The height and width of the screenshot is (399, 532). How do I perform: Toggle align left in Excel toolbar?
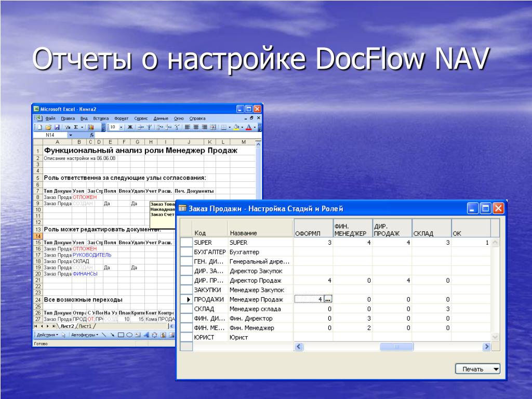tap(187, 127)
